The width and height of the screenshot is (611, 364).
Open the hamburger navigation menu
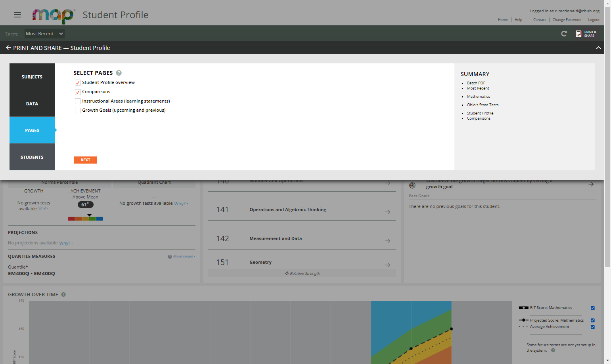pyautogui.click(x=17, y=15)
